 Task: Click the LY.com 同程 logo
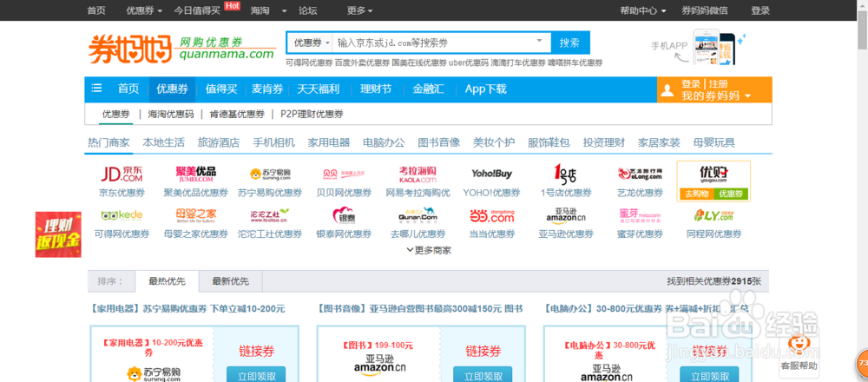click(x=714, y=214)
